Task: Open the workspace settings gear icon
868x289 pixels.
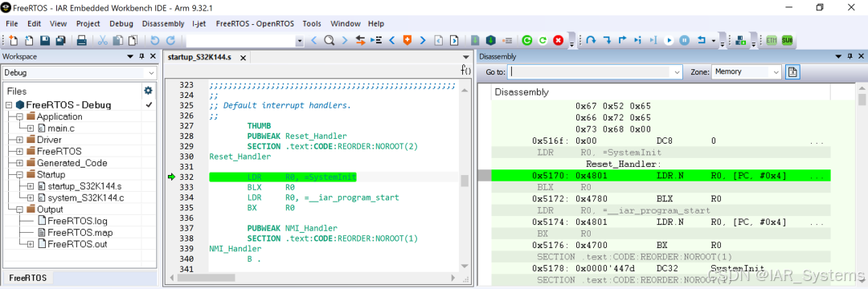Action: pos(148,91)
